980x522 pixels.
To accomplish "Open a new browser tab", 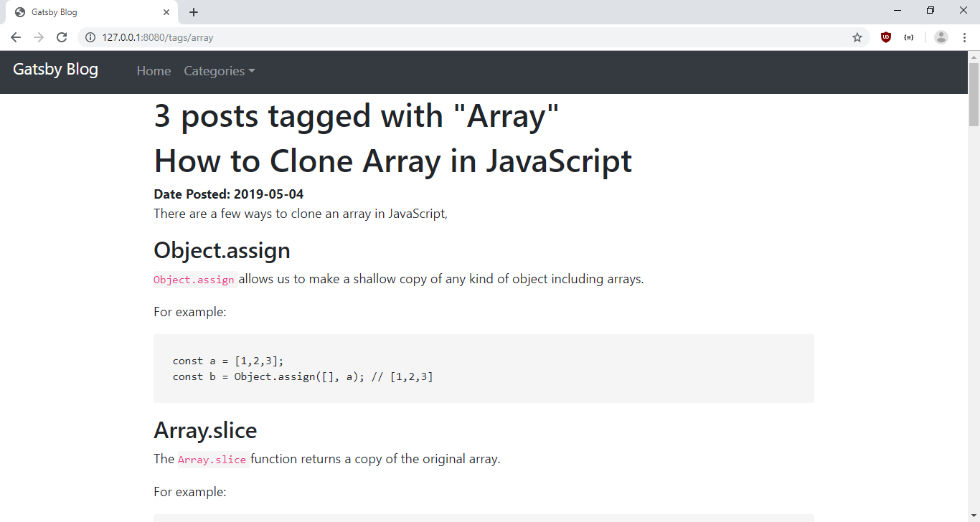I will (x=194, y=12).
